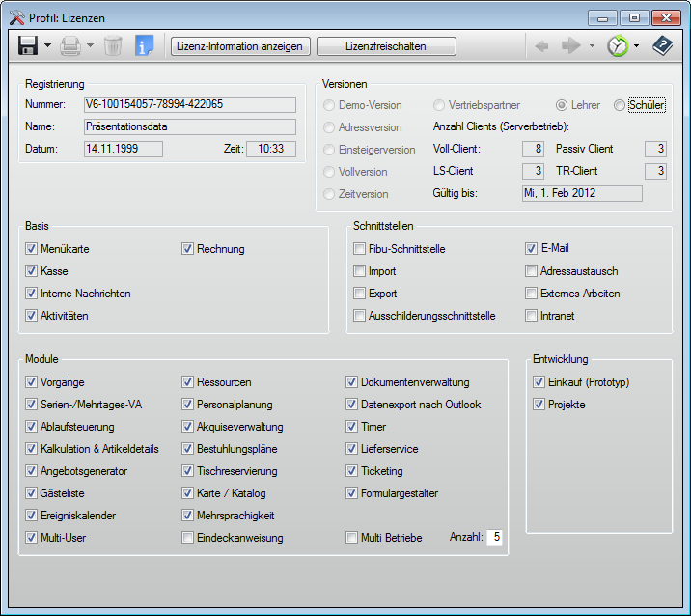Click Lizenz-Information anzeigen button
The width and height of the screenshot is (691, 616).
pos(239,45)
